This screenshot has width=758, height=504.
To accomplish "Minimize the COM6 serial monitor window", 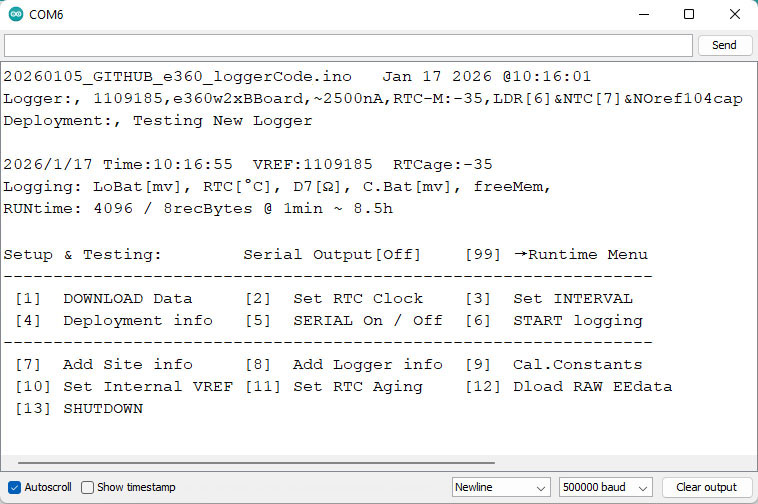I will (x=642, y=15).
